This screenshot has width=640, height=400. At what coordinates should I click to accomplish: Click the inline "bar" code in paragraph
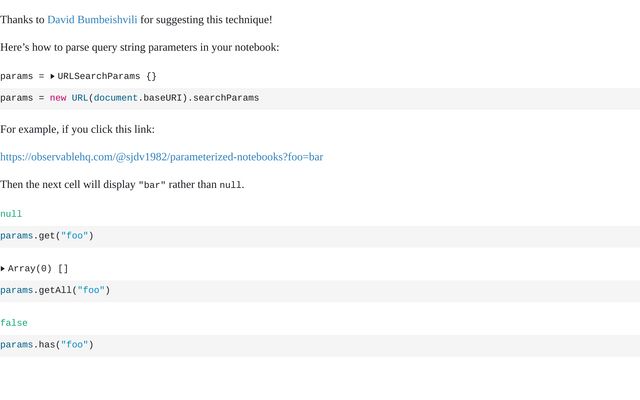pos(152,185)
